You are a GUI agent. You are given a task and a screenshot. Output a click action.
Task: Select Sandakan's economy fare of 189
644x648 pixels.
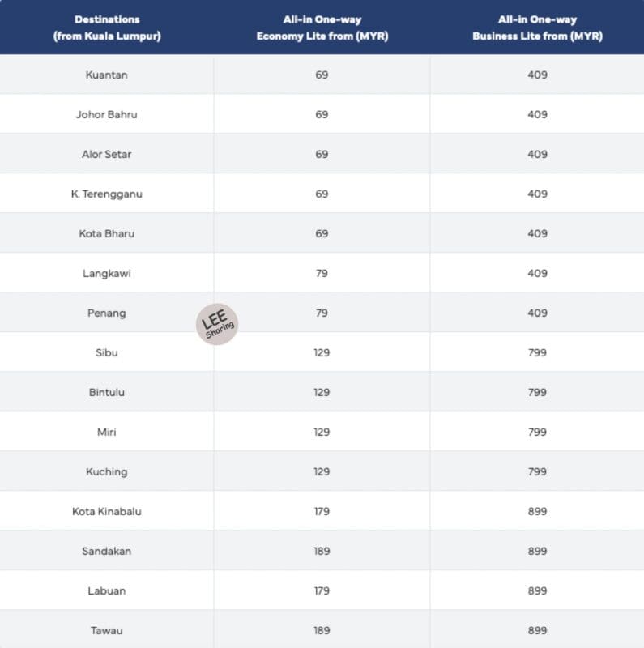pos(322,551)
